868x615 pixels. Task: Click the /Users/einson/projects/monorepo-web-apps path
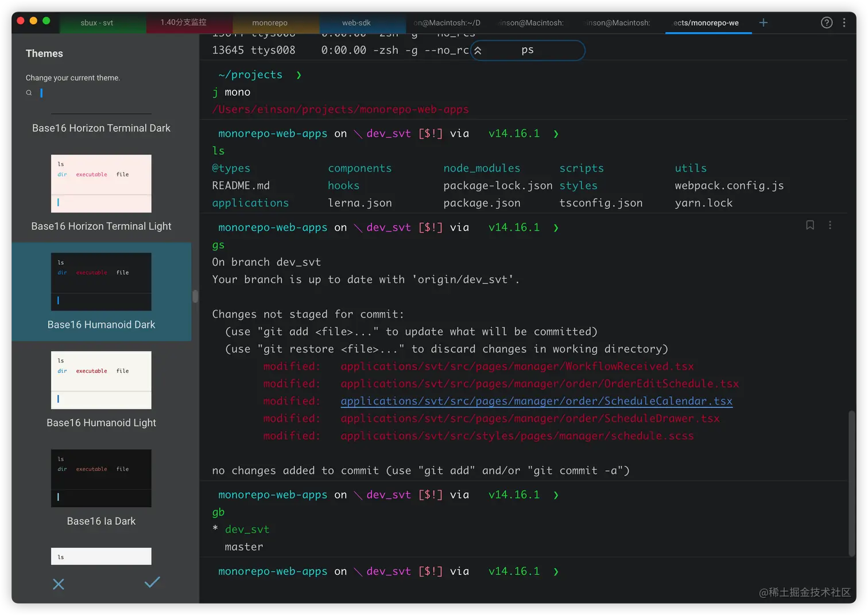tap(340, 109)
